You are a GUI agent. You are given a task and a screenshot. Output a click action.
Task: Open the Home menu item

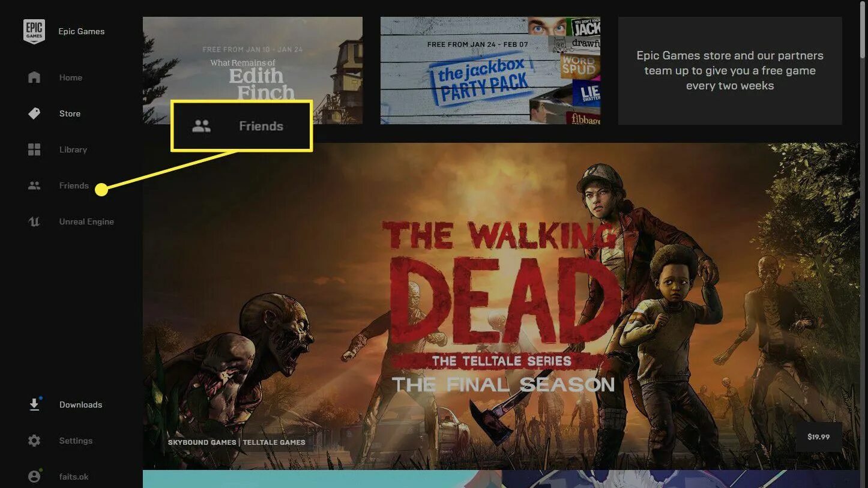coord(71,77)
